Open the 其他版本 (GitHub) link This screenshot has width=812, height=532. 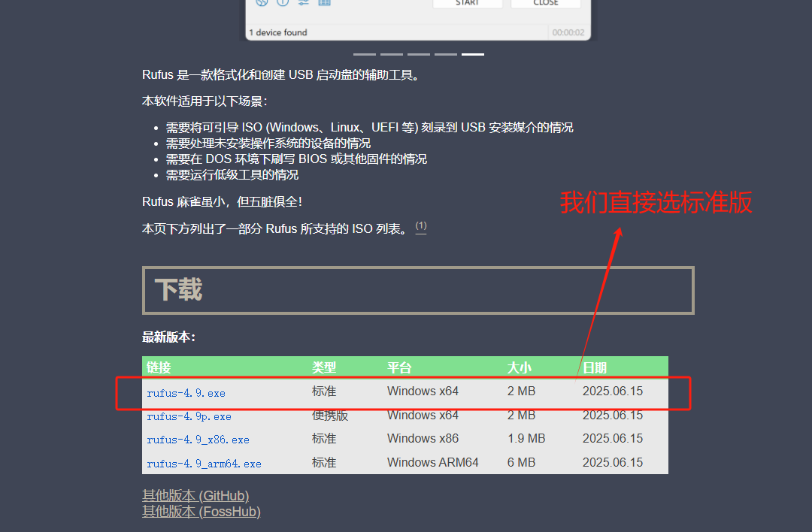click(195, 495)
